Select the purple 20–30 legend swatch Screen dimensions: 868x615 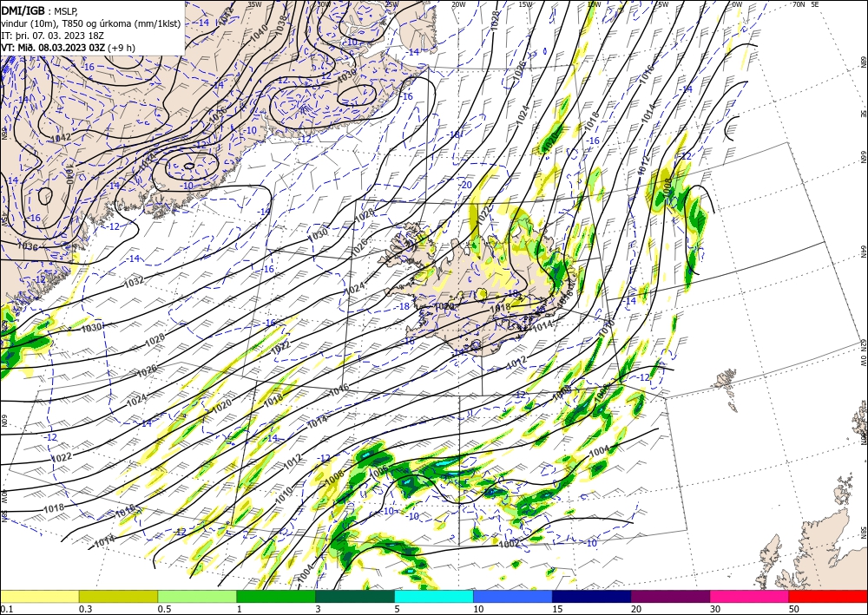[670, 596]
